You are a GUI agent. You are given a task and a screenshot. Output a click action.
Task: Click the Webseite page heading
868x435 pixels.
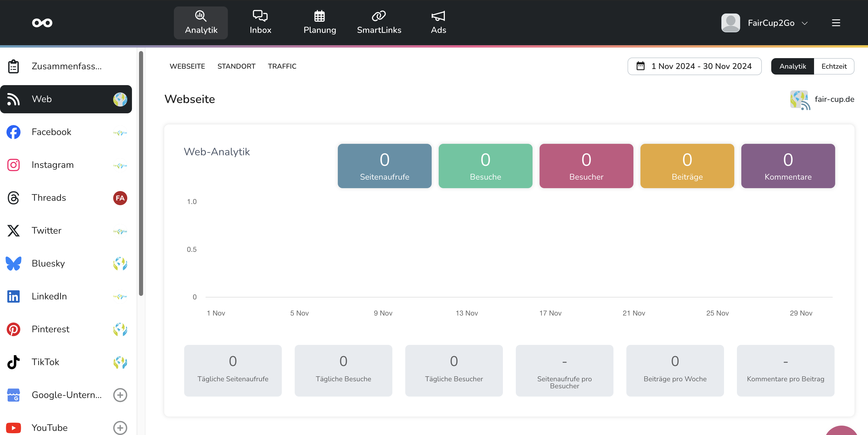click(190, 99)
